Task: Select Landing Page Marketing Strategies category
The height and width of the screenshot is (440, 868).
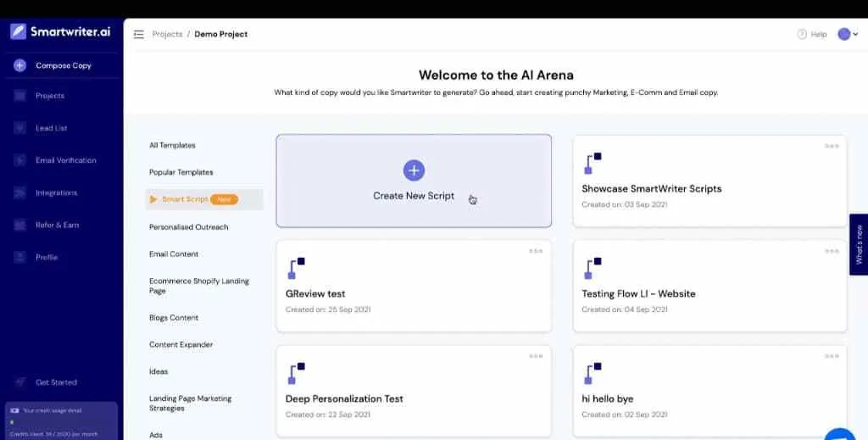Action: pyautogui.click(x=191, y=403)
